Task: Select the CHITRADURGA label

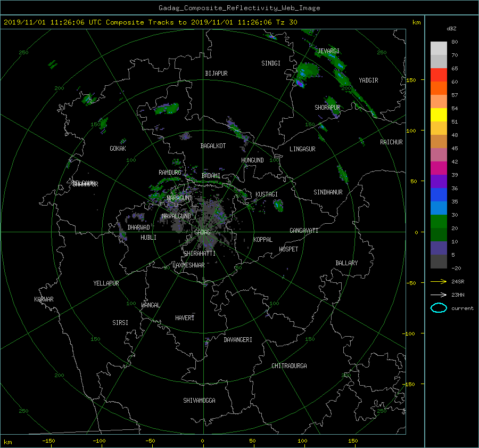Action: click(290, 366)
